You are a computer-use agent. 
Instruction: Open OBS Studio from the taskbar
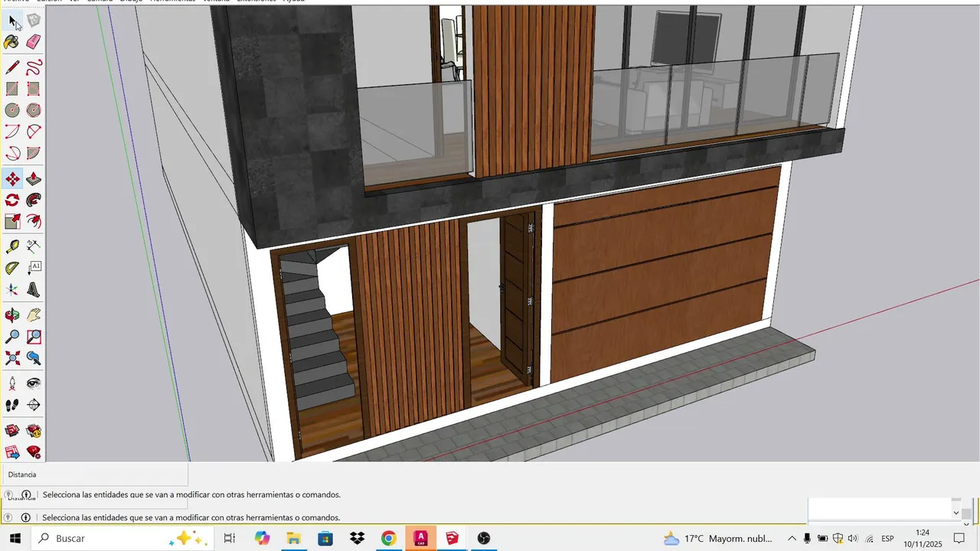(x=484, y=538)
